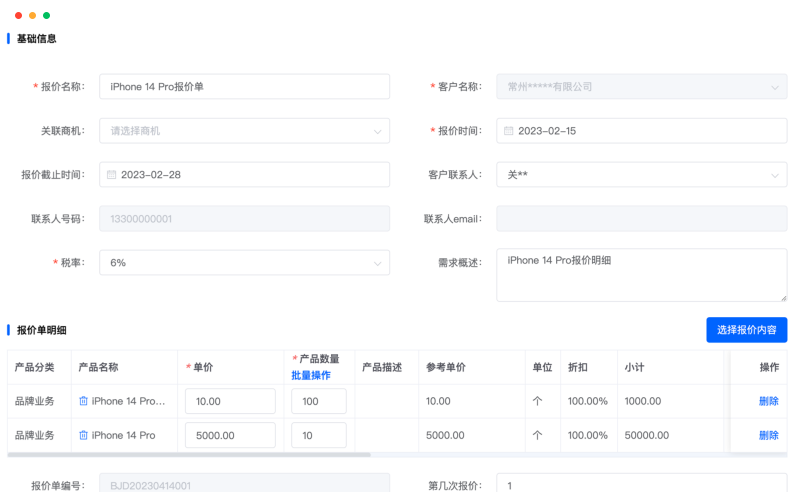This screenshot has height=492, width=800.
Task: Click the 报价单明细 section heading
Action: 41,330
